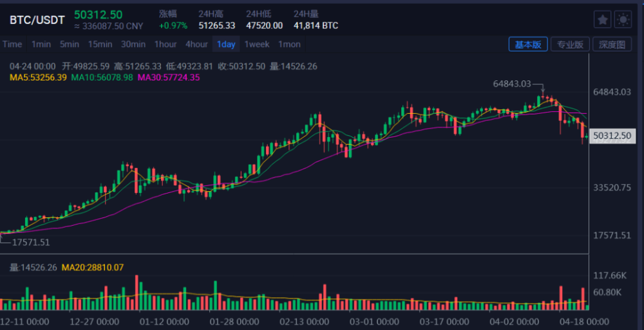Choose the 30min timeframe

tap(133, 44)
